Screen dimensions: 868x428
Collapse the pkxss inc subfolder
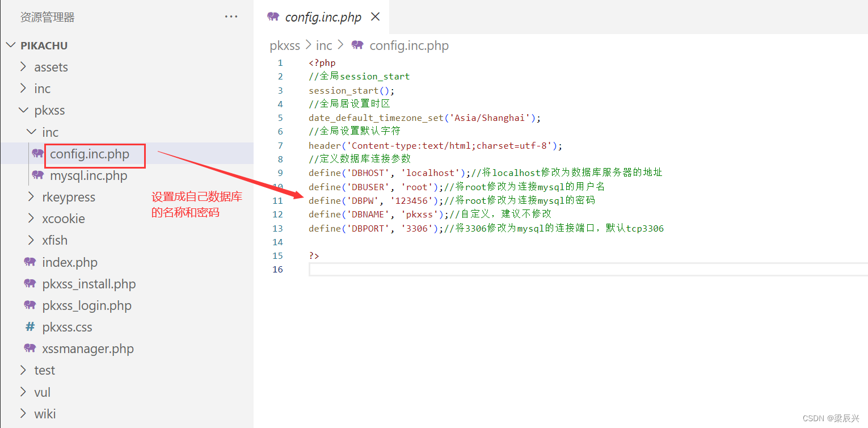pos(31,132)
